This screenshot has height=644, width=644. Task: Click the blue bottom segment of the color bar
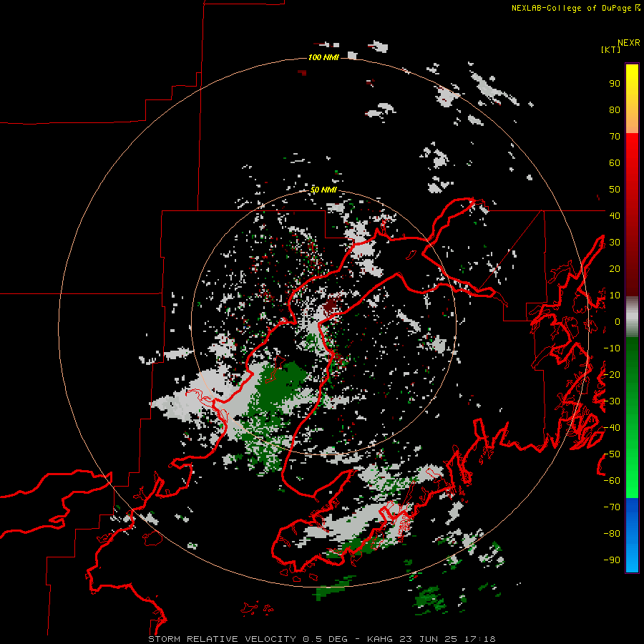[632, 535]
